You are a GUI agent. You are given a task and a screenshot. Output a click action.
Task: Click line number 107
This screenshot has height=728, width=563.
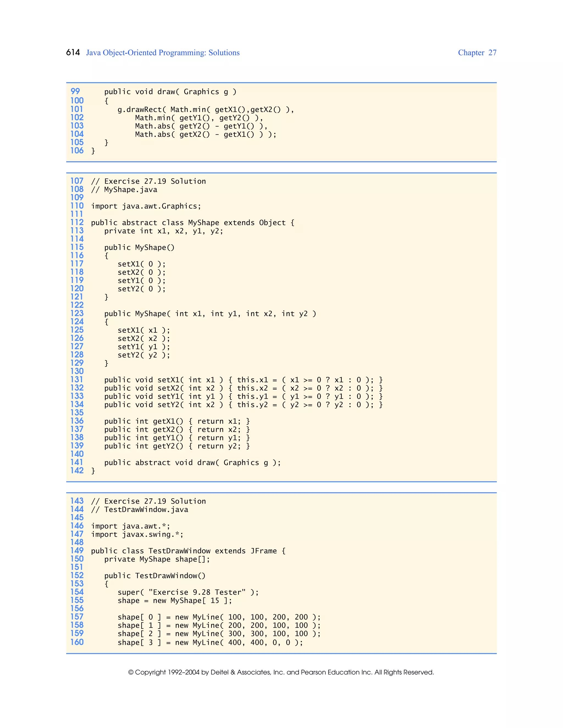click(77, 181)
